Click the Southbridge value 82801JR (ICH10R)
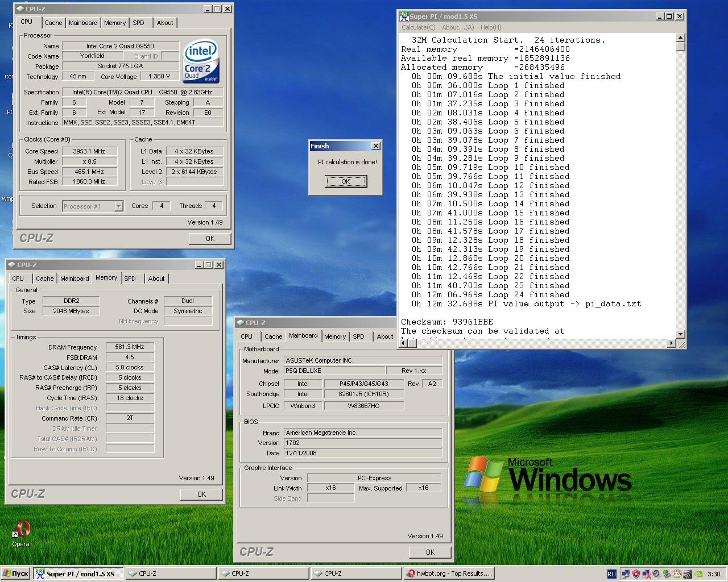This screenshot has height=582, width=728. 363,394
